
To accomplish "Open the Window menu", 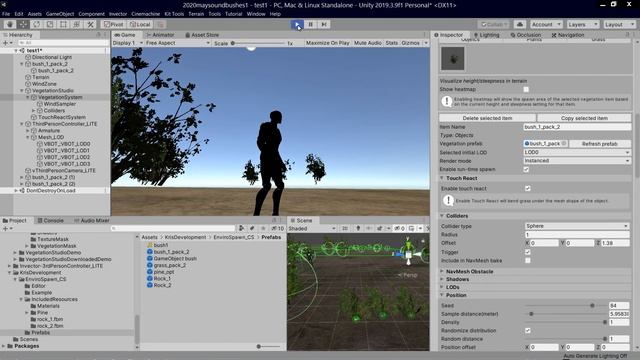I will coord(256,14).
